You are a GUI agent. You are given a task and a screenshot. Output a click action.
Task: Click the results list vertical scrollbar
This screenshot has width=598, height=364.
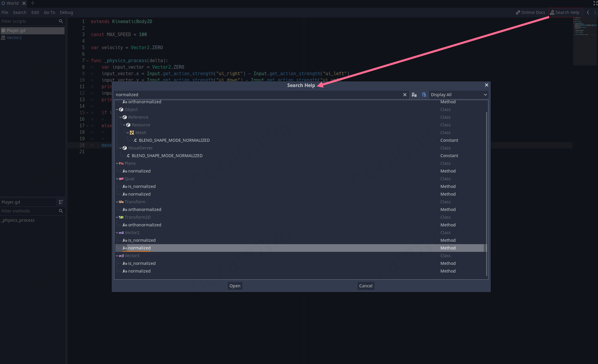(x=486, y=192)
